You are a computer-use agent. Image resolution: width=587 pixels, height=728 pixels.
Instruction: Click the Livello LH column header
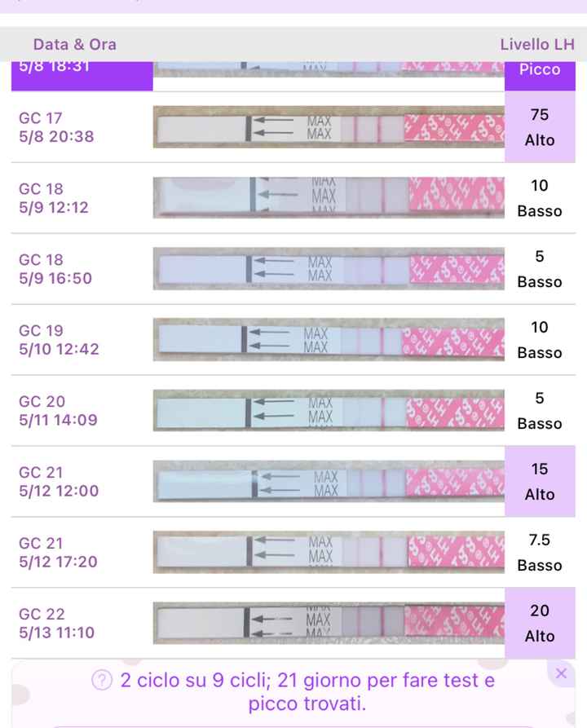point(537,44)
